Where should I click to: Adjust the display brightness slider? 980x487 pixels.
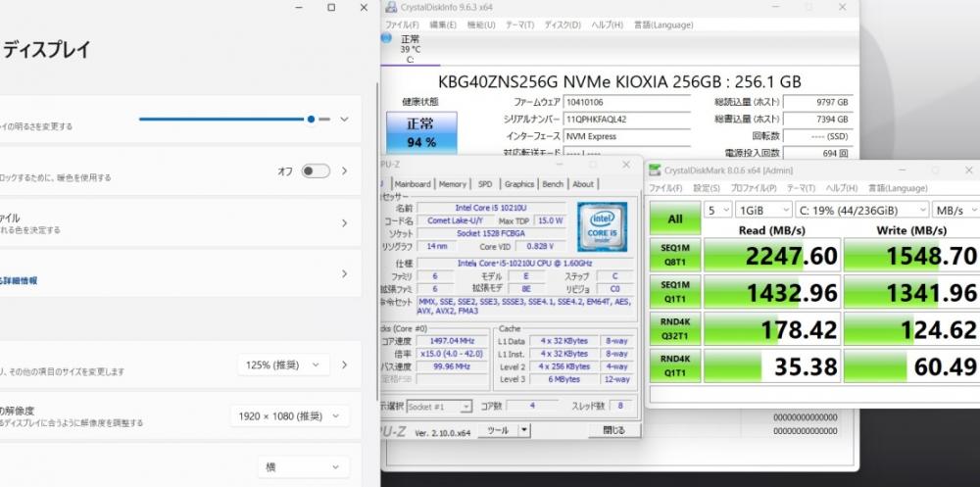tap(234, 119)
